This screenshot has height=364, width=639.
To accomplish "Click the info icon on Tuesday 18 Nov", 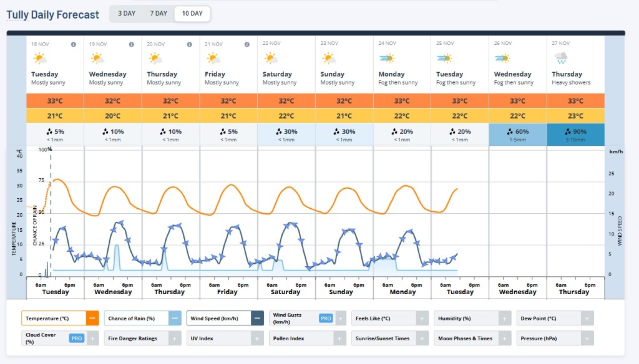I will tap(73, 44).
